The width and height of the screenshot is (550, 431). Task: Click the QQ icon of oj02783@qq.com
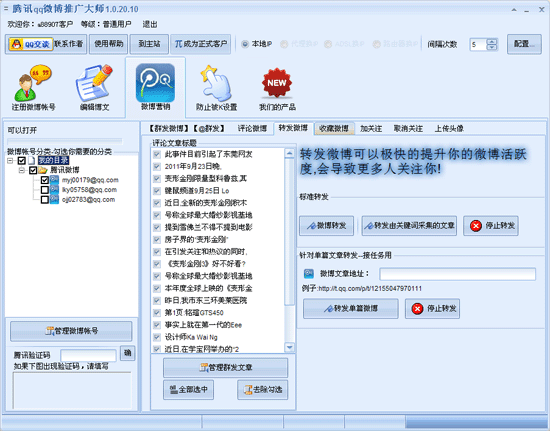[x=54, y=200]
